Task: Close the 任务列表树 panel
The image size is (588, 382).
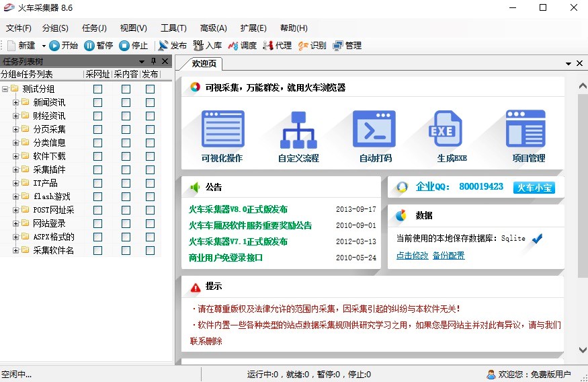Action: point(165,61)
